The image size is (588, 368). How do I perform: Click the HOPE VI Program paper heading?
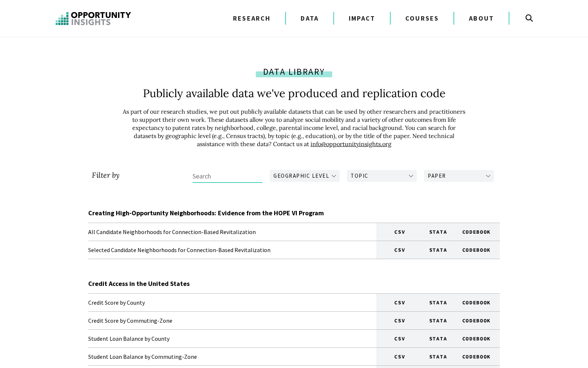pyautogui.click(x=206, y=213)
